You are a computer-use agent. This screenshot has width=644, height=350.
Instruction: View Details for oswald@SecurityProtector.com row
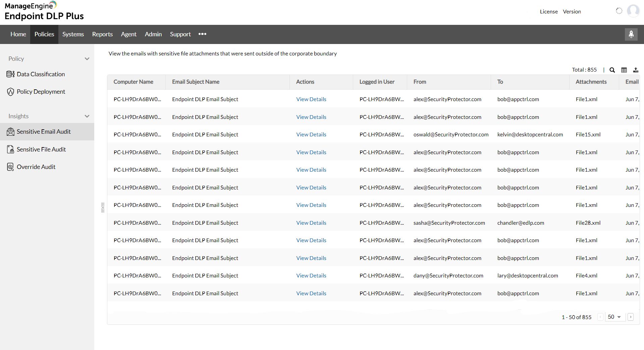(x=311, y=135)
